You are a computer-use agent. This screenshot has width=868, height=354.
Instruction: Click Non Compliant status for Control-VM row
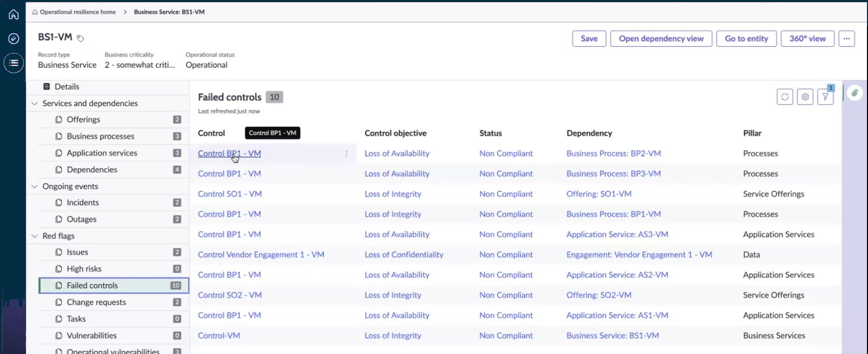506,335
